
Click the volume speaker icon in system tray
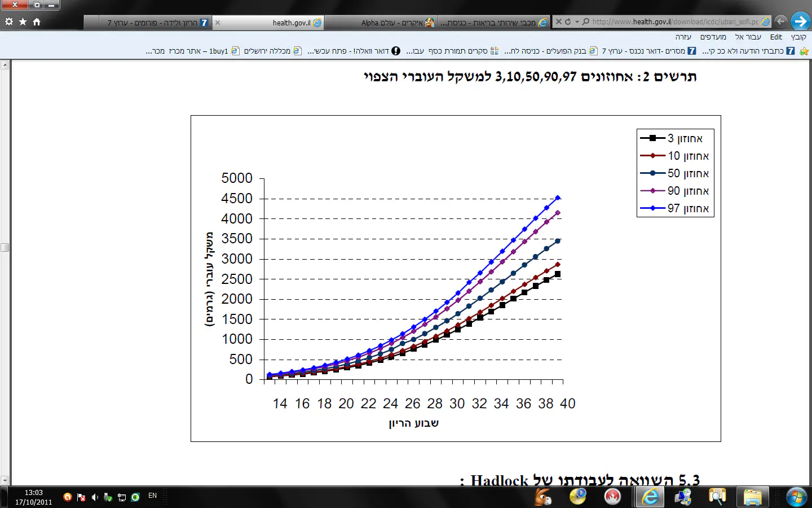[x=95, y=497]
